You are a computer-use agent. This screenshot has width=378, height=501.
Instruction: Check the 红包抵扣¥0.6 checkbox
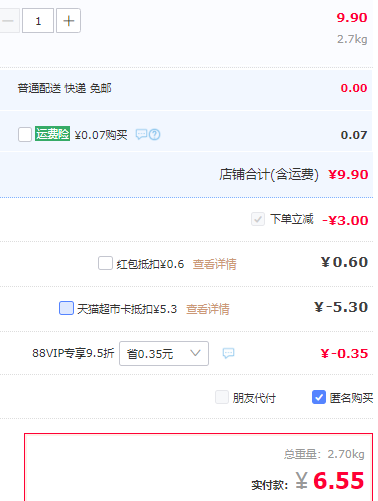point(105,263)
